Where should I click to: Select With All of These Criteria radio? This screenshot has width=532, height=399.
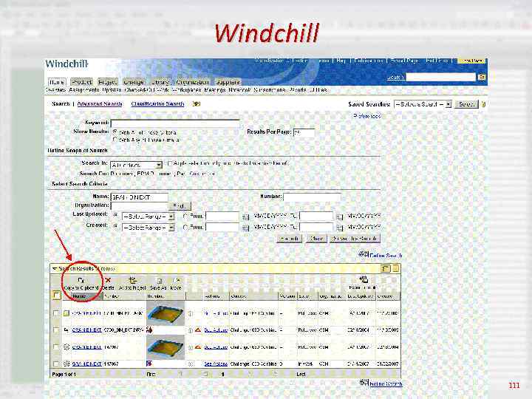click(115, 132)
